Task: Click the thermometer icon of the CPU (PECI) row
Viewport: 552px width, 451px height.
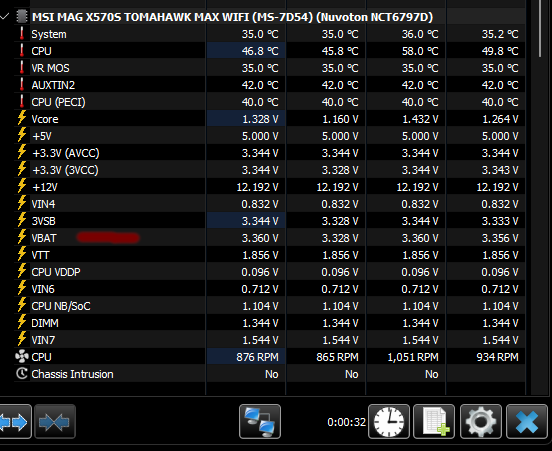Action: coord(22,101)
